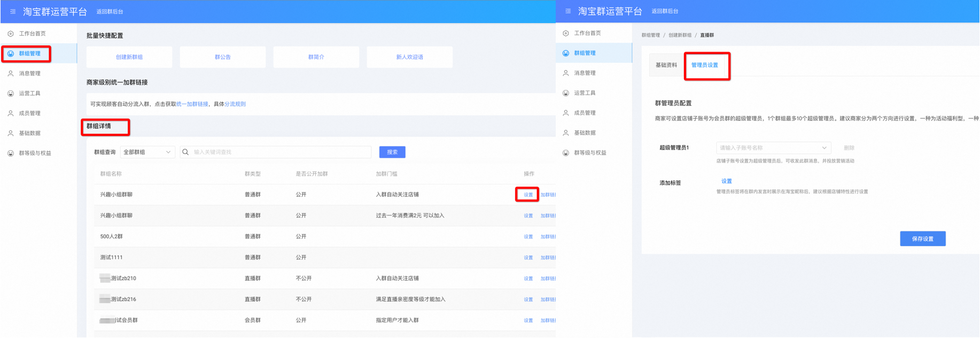Toggle the hamburger menu in the left panel header
Viewport: 980px width, 338px height.
tap(13, 11)
